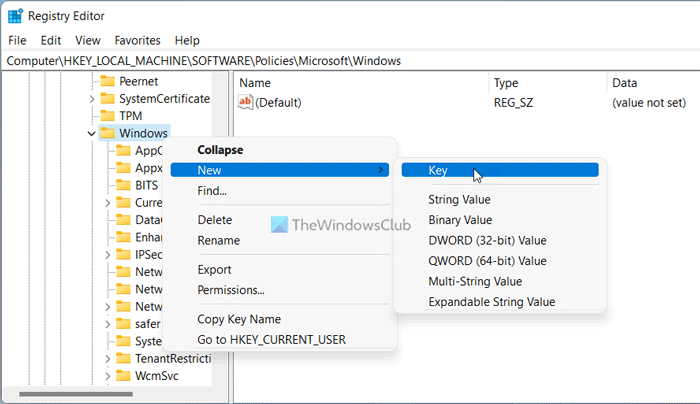
Task: Click the BITS folder icon
Action: (x=123, y=185)
